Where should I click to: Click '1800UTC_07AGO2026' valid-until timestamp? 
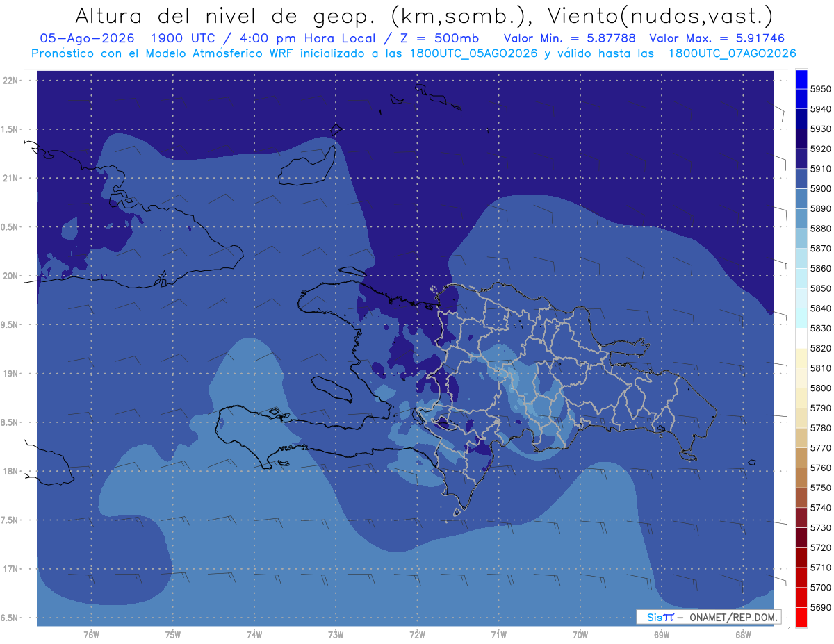732,53
